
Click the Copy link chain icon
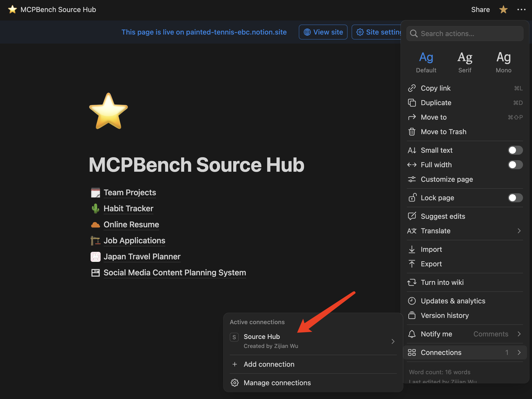click(x=412, y=88)
